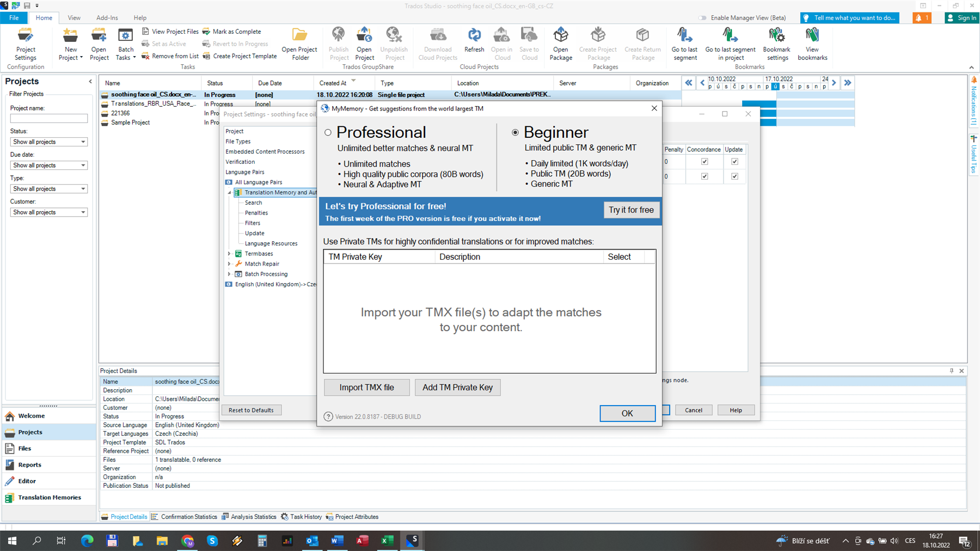The width and height of the screenshot is (980, 551).
Task: Open Excel from the Windows taskbar
Action: [387, 541]
